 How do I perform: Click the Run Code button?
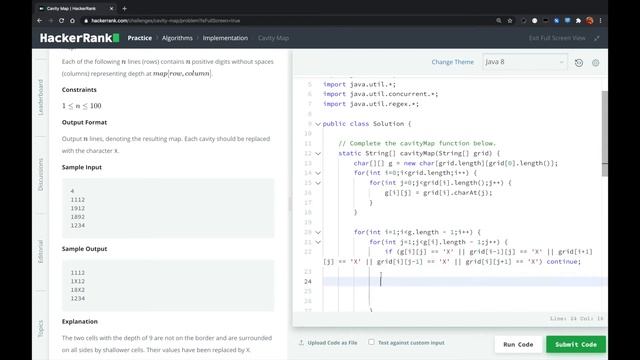518,344
